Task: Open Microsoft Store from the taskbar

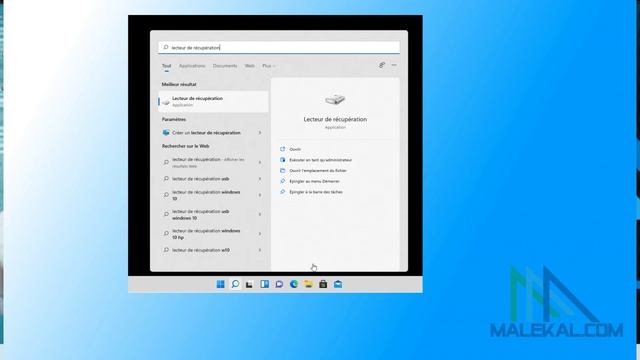Action: 323,284
